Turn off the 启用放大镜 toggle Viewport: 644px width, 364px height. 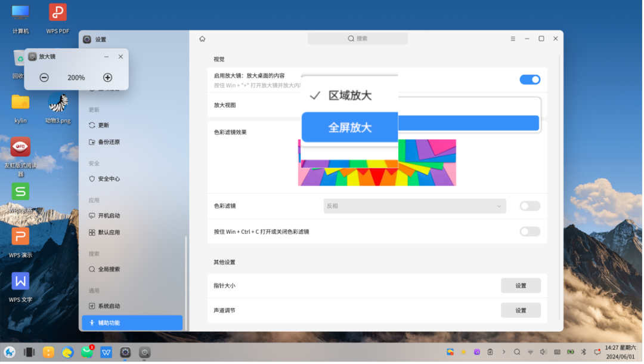pyautogui.click(x=530, y=79)
